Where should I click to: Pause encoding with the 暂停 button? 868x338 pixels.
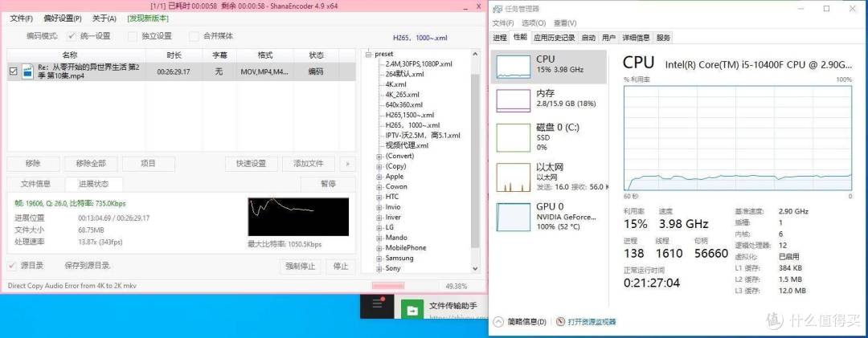click(x=328, y=184)
